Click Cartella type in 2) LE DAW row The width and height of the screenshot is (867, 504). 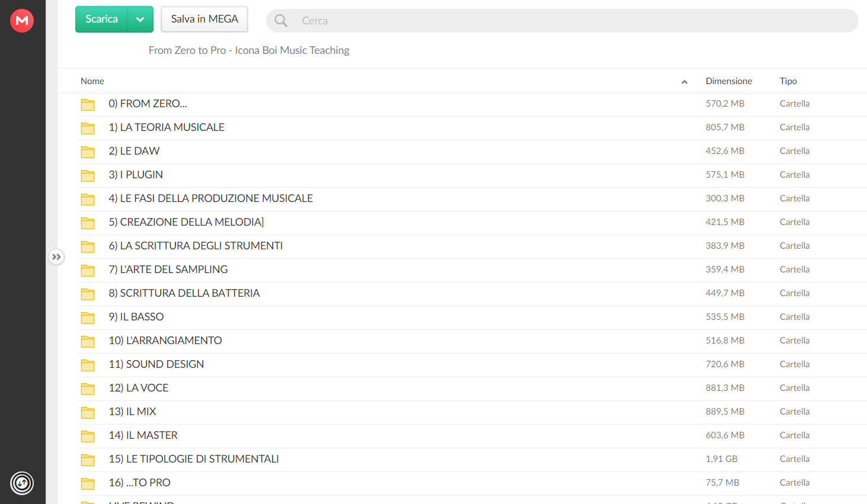(x=794, y=151)
